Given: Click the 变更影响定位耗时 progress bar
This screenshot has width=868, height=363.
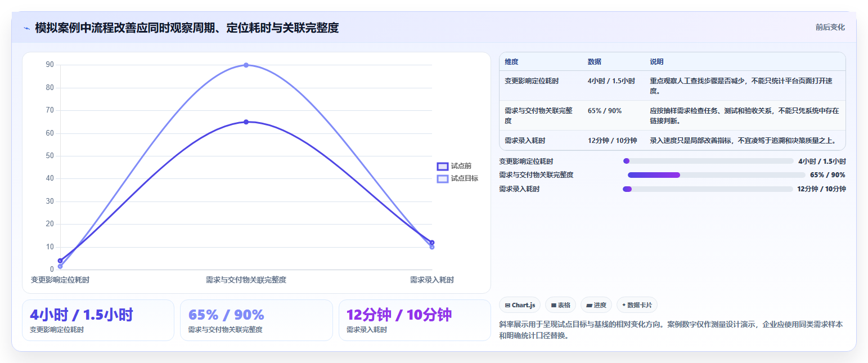Looking at the screenshot, I should point(708,161).
